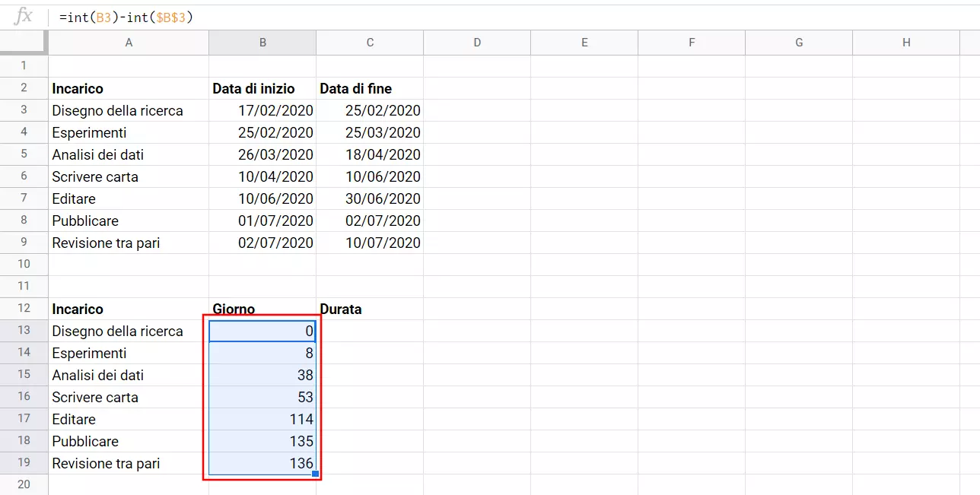Select column B header
Viewport: 980px width, 495px height.
tap(262, 43)
